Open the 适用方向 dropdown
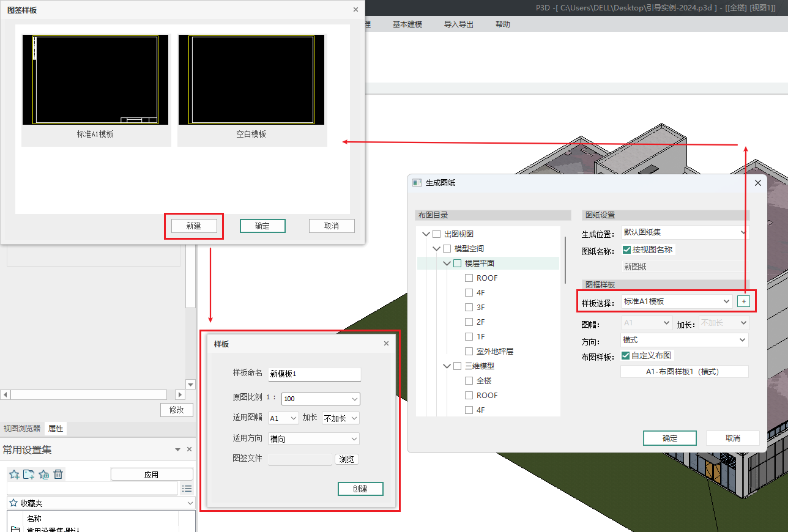Viewport: 788px width, 532px height. [x=314, y=438]
